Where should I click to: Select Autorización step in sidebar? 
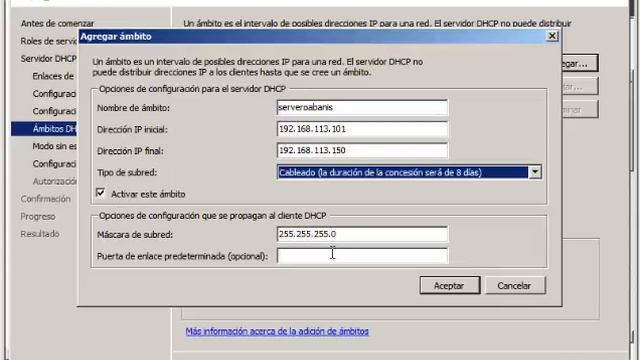[54, 181]
